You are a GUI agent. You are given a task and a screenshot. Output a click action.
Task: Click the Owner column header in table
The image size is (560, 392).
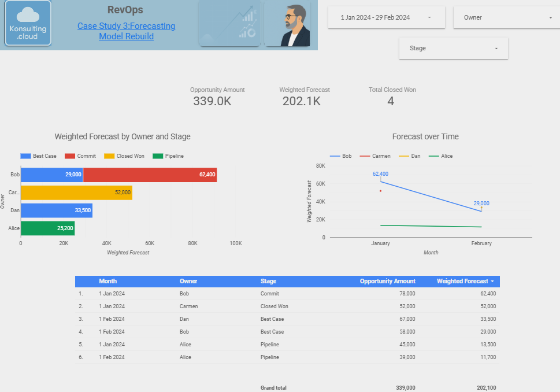click(188, 282)
